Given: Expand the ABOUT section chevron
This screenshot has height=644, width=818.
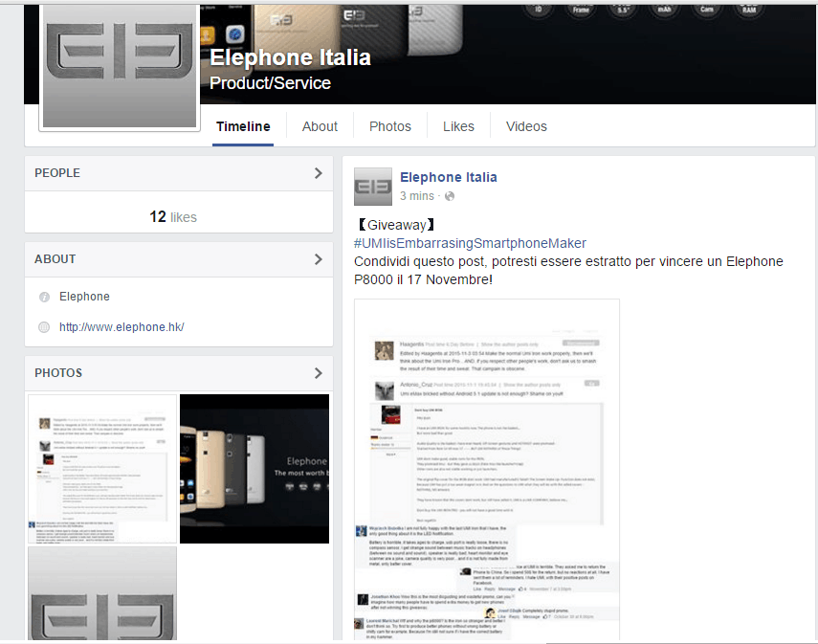Looking at the screenshot, I should (319, 259).
